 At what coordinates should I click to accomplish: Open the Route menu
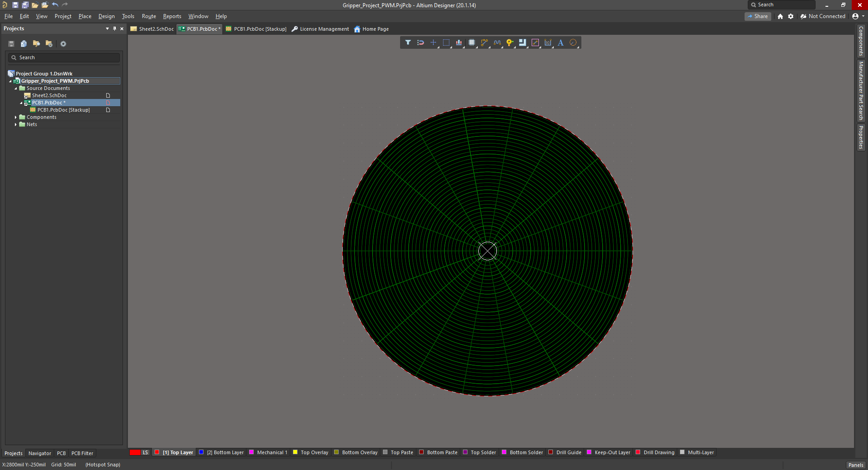[149, 16]
